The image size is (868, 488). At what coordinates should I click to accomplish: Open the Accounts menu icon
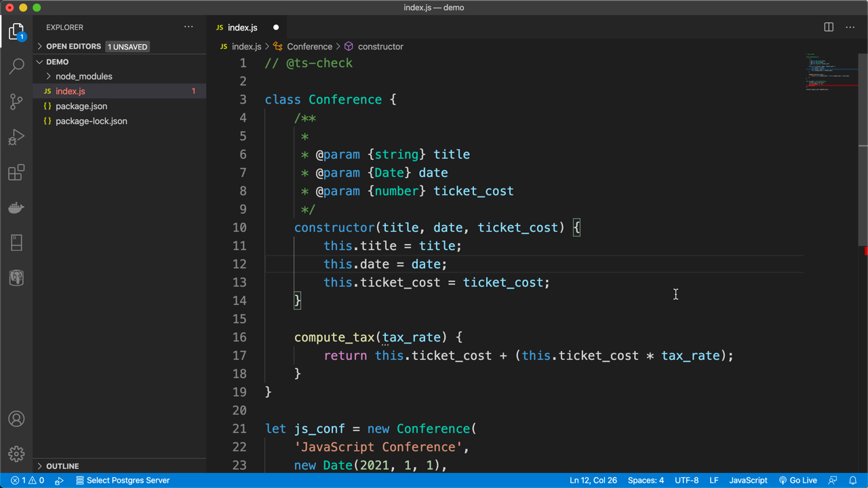[16, 419]
